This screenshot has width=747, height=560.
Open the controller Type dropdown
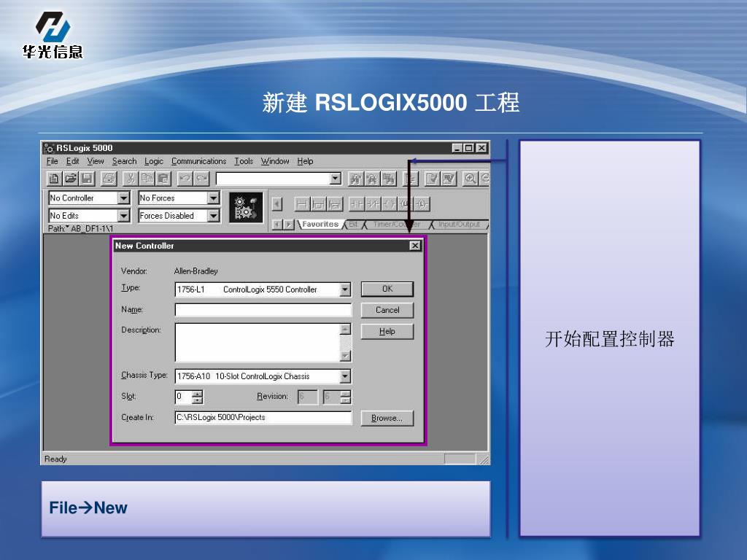345,289
